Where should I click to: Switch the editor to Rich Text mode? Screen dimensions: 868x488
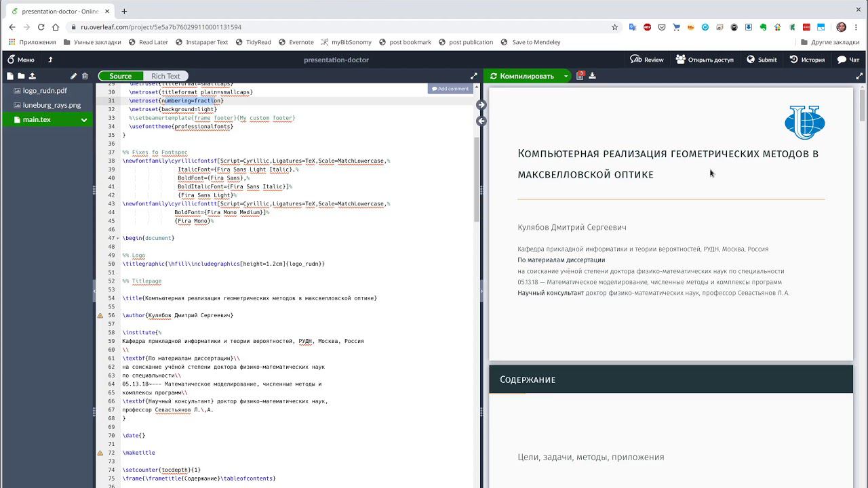(165, 76)
